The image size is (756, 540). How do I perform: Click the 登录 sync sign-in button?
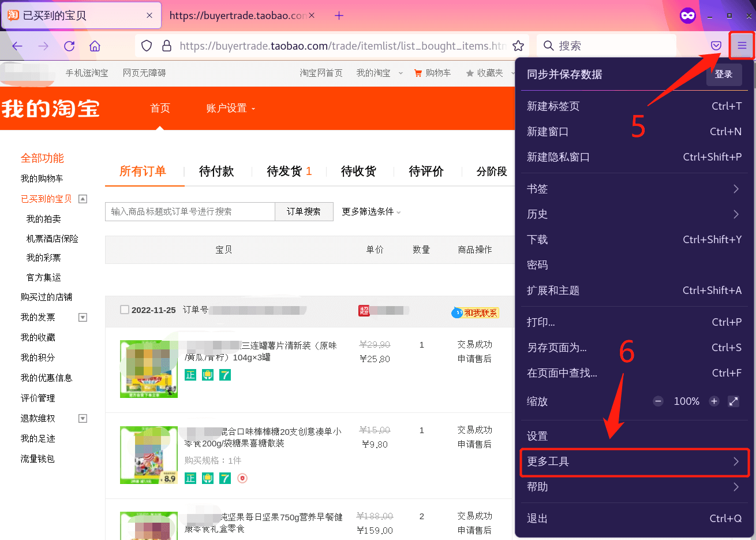pyautogui.click(x=724, y=74)
